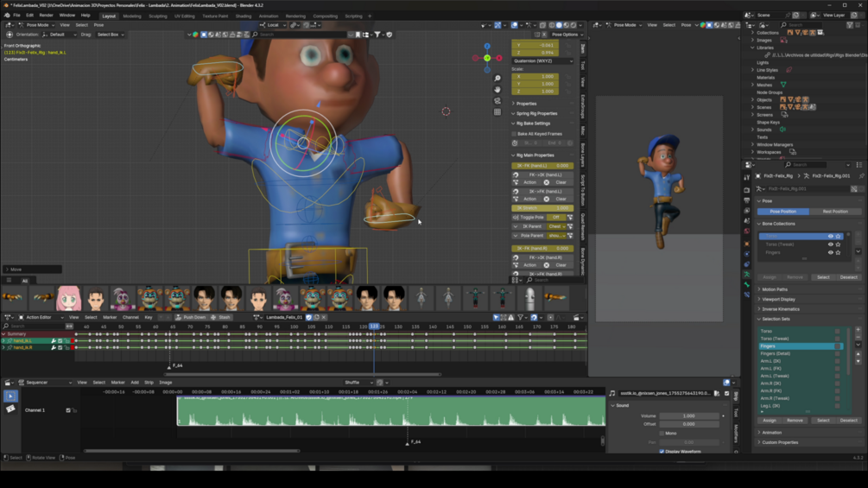Click the hand pan view icon
Viewport: 868px width, 488px height.
tap(497, 90)
